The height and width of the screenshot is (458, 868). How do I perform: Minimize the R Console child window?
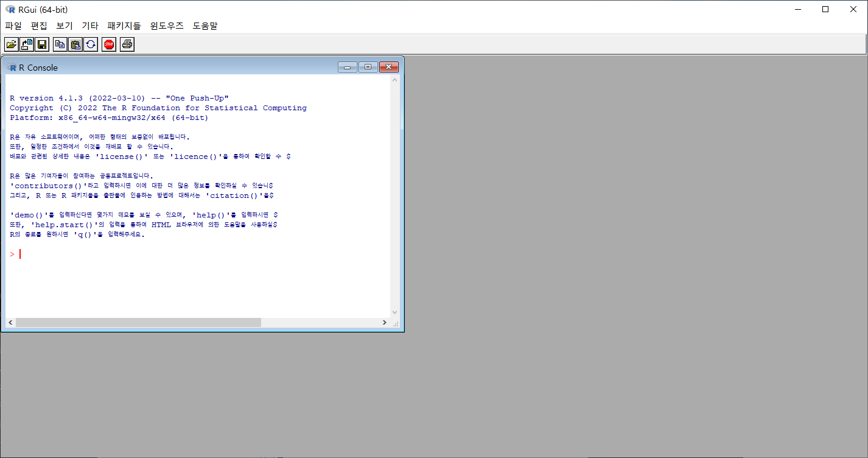[x=348, y=67]
